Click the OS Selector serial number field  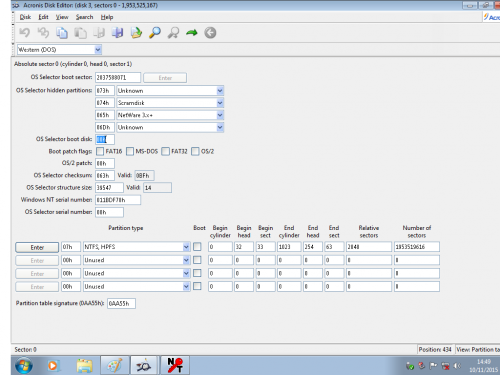(x=109, y=212)
